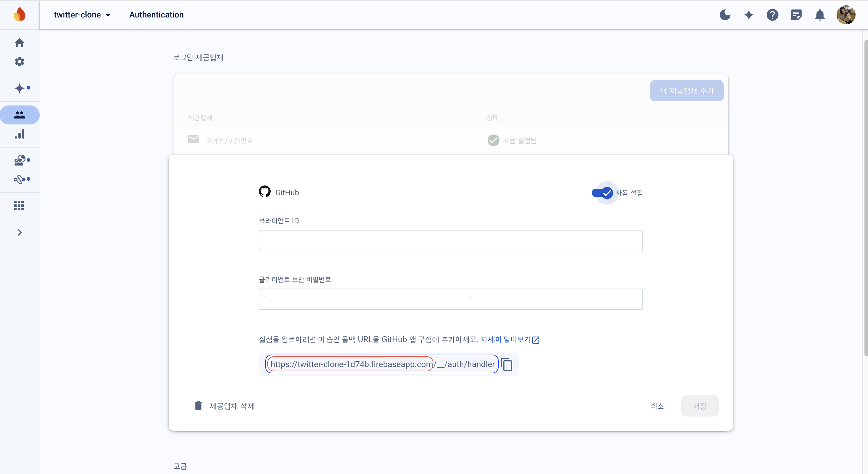
Task: Click the Authentication header title
Action: [x=156, y=15]
